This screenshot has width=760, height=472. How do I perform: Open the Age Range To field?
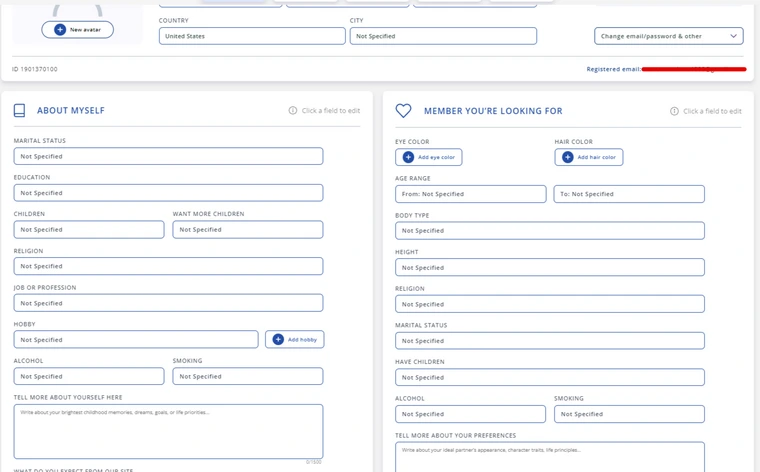(x=629, y=194)
